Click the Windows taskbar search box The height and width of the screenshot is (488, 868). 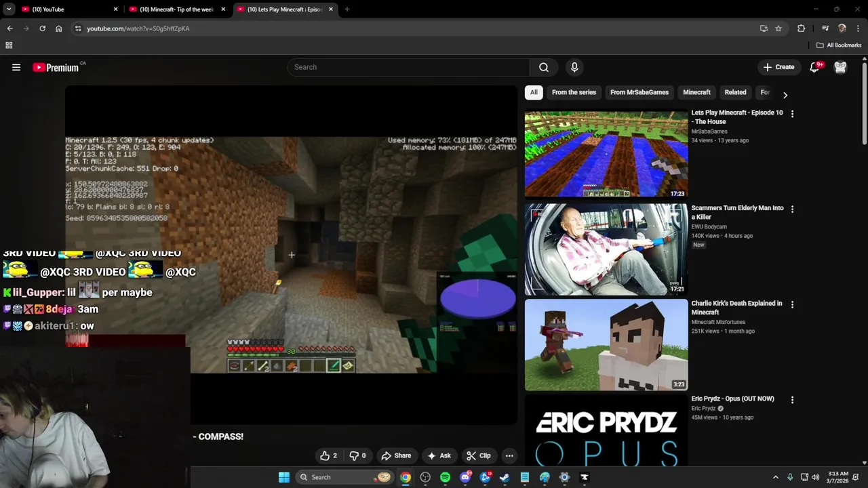(x=345, y=477)
